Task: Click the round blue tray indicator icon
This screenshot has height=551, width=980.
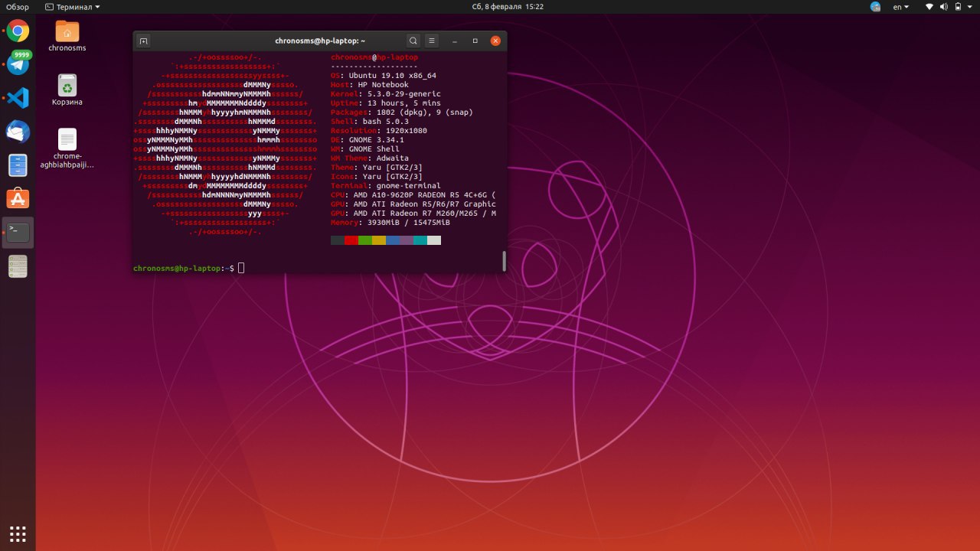Action: click(876, 7)
